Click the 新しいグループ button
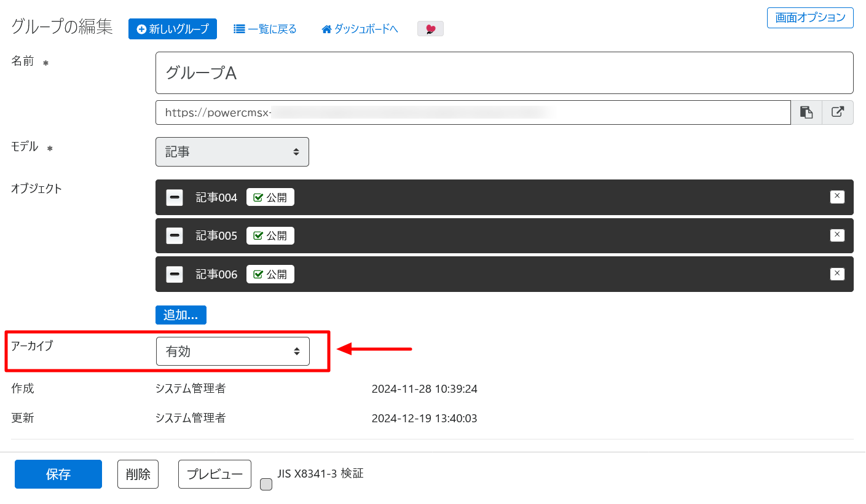Image resolution: width=866 pixels, height=504 pixels. tap(172, 29)
